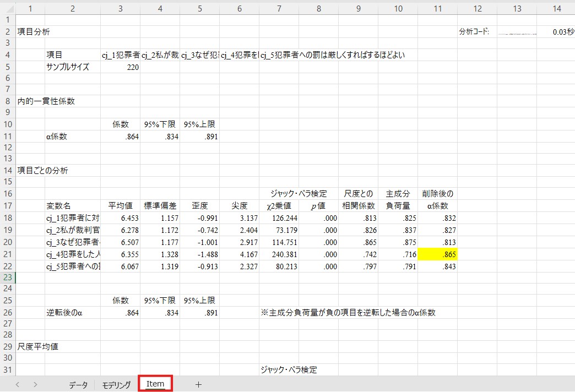Select the 尖度 value 4.167 cell
Image resolution: width=575 pixels, height=392 pixels.
click(x=239, y=255)
